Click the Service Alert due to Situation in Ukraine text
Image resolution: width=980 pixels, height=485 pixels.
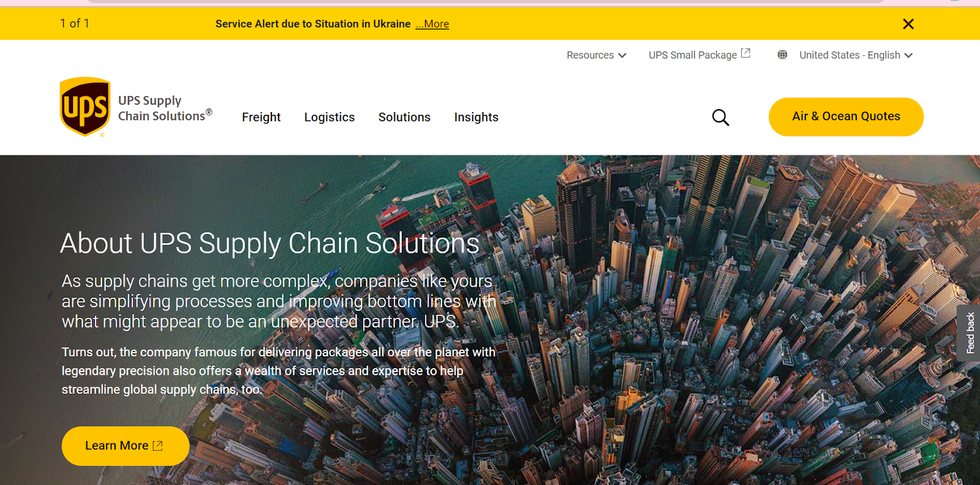[313, 24]
